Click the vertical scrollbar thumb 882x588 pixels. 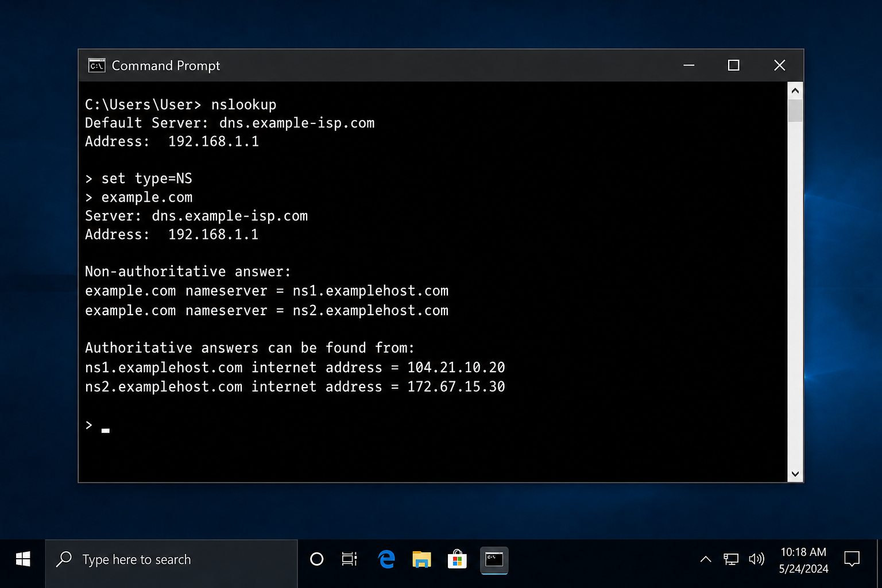795,110
